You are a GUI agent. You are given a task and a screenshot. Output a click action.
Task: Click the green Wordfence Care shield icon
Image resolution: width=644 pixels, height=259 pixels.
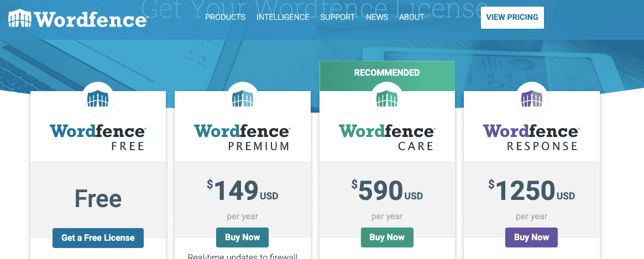pos(387,99)
